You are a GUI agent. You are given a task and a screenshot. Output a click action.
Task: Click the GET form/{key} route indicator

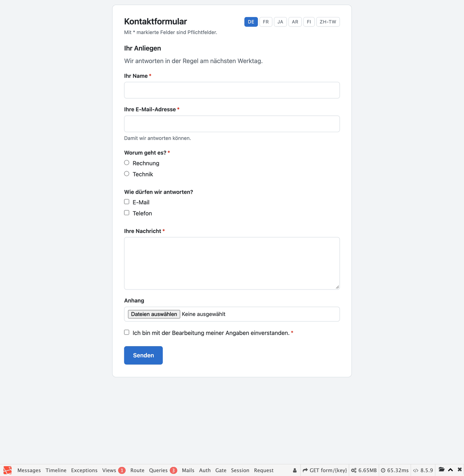[325, 470]
